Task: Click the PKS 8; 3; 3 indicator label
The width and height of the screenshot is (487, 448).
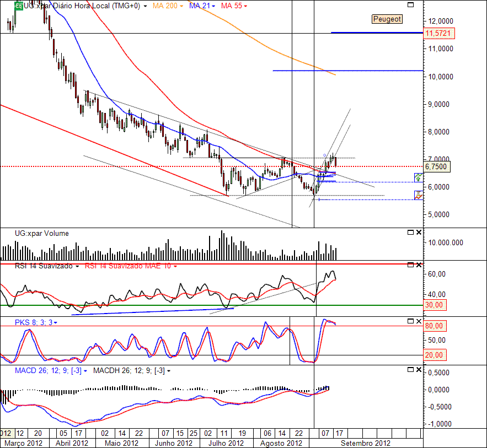Action: click(34, 323)
